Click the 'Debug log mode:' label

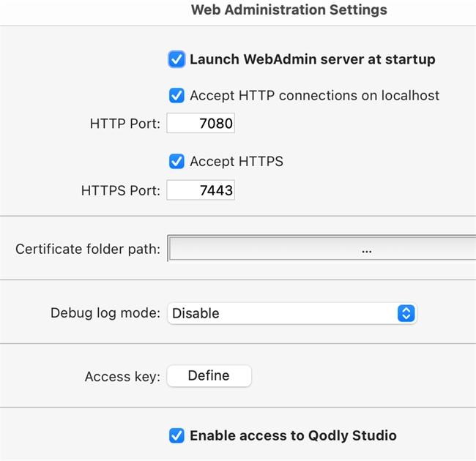pyautogui.click(x=105, y=313)
